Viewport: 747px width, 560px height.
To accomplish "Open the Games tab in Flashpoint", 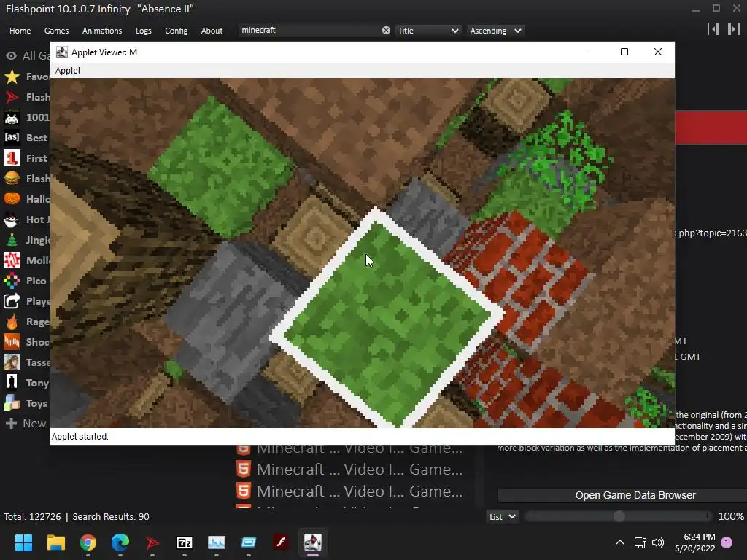I will click(56, 31).
